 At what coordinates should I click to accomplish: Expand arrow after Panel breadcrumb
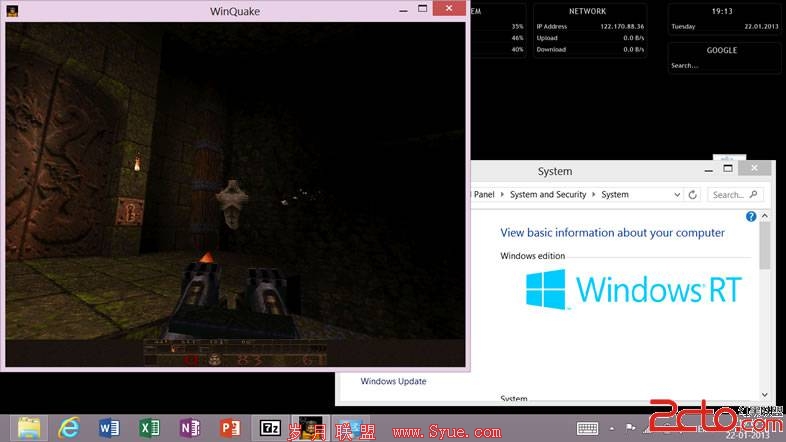[502, 194]
